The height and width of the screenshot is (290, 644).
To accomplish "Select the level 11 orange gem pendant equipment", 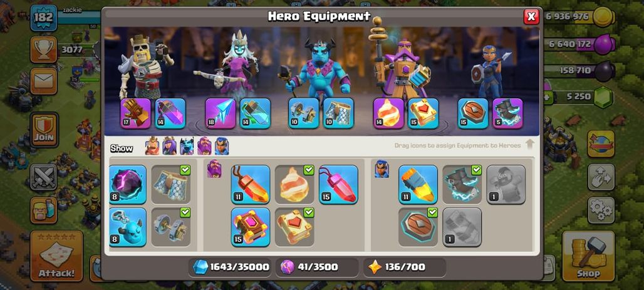I will pos(250,184).
